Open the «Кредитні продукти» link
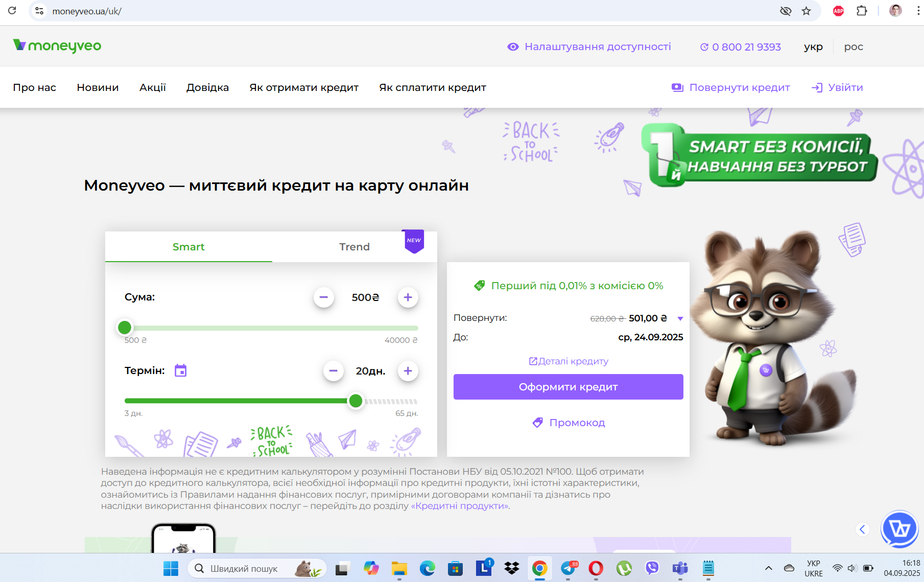This screenshot has width=924, height=582. pos(460,506)
